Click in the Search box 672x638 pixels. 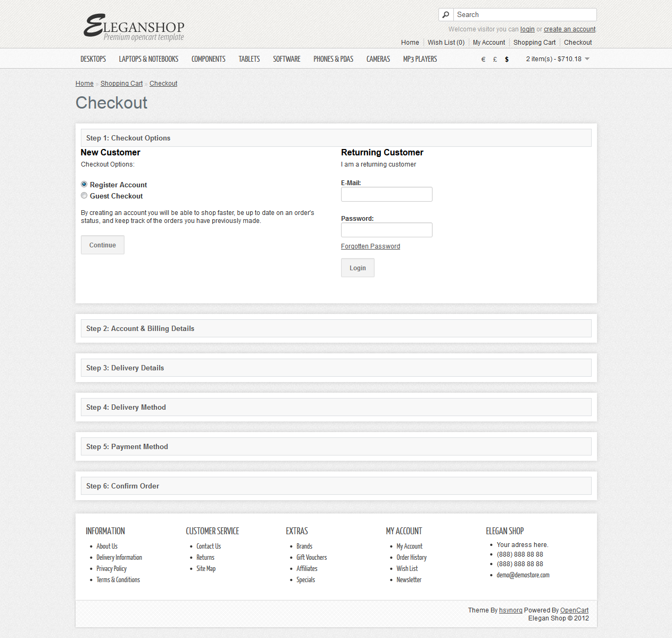(525, 15)
